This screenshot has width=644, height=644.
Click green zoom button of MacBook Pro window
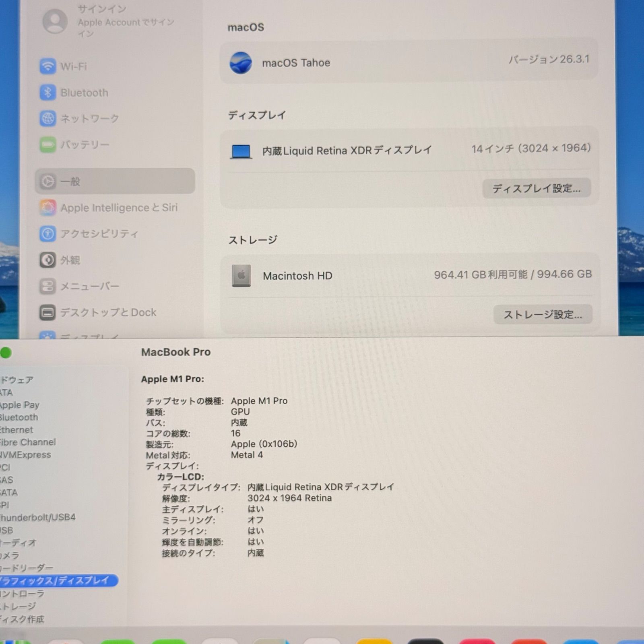(x=6, y=353)
